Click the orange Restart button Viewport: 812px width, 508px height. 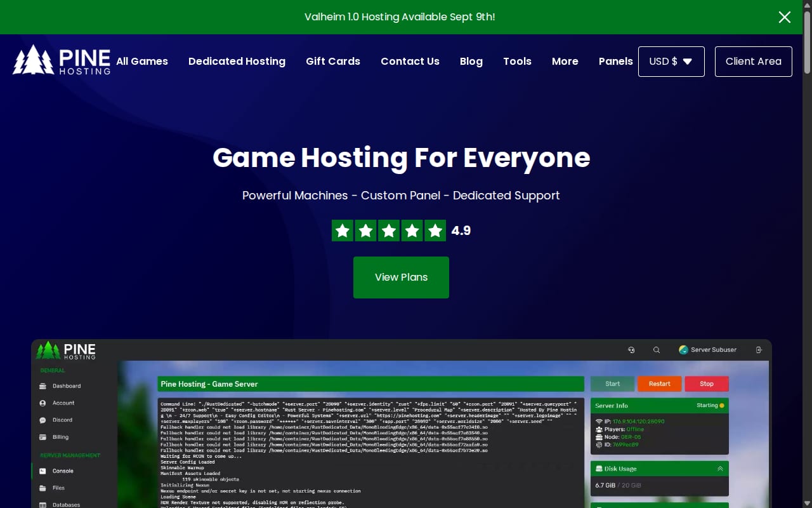click(x=659, y=384)
